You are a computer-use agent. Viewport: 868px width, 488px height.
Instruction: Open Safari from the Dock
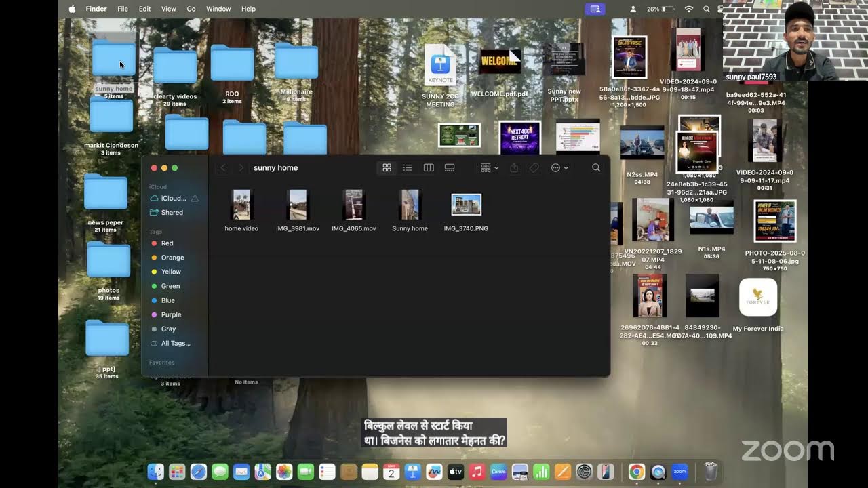tap(199, 472)
